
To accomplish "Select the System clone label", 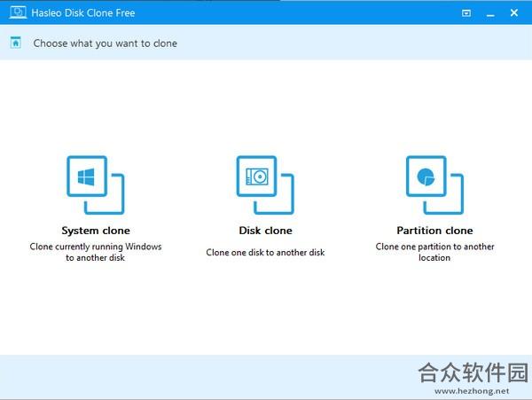I will [x=96, y=231].
